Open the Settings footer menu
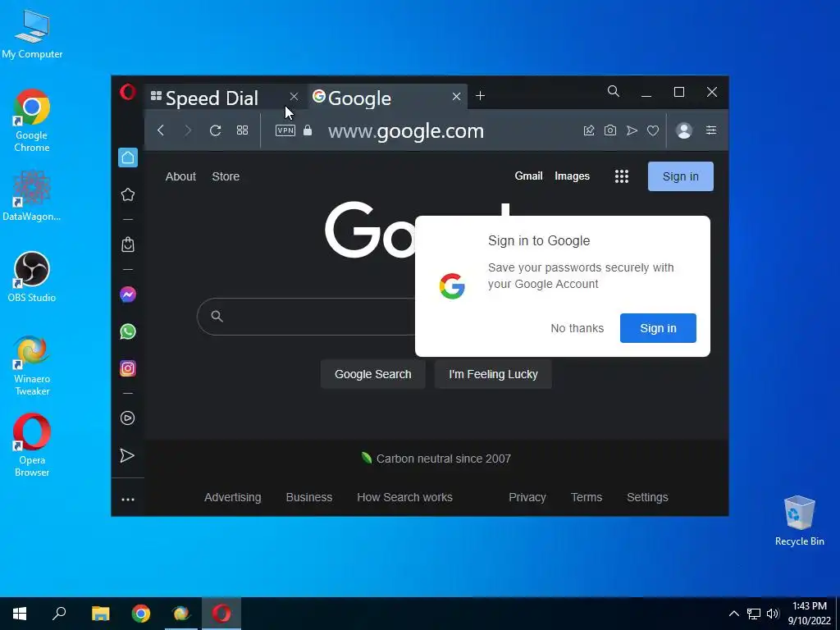 coord(647,497)
